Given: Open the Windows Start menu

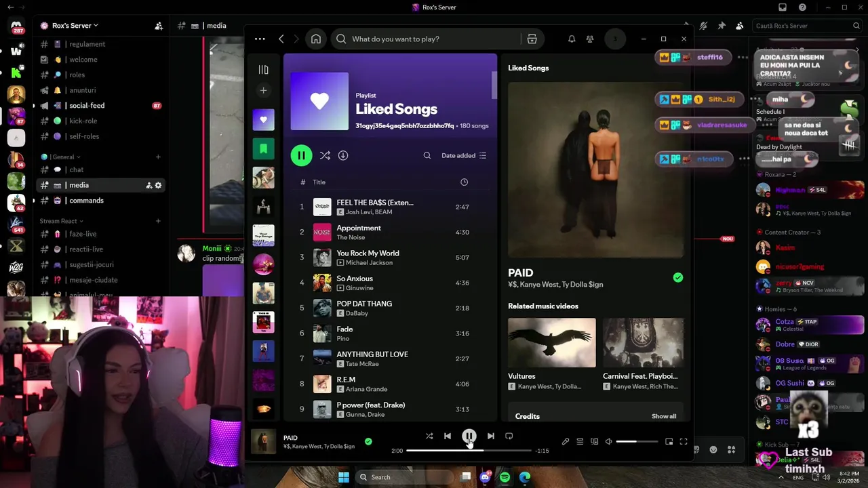Looking at the screenshot, I should tap(344, 477).
